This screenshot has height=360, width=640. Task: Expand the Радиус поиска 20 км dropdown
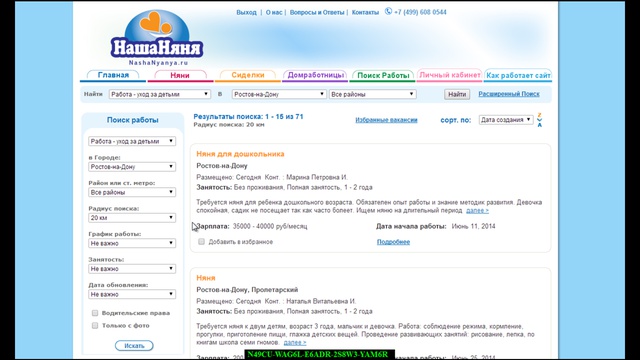tap(132, 218)
